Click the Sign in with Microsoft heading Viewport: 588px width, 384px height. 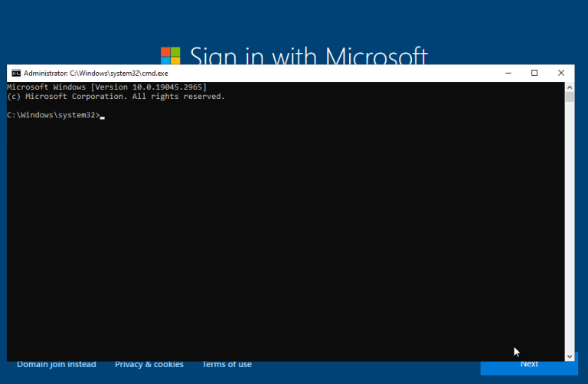(309, 55)
